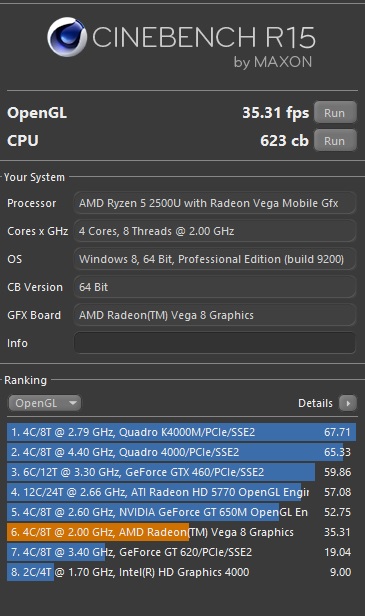
Task: Open the OpenGL ranking dropdown
Action: [45, 403]
